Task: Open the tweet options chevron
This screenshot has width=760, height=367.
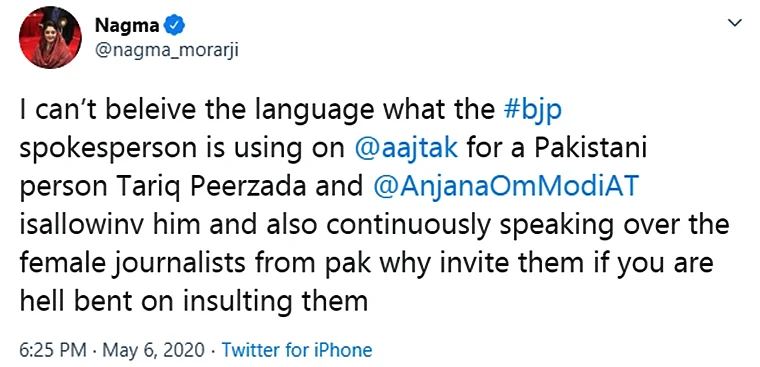Action: 735,23
